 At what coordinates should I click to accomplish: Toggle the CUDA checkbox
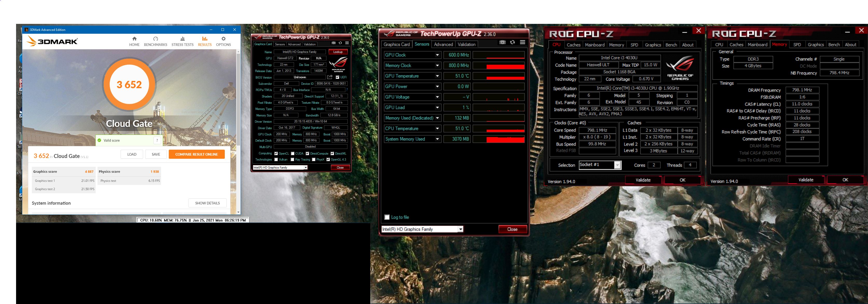click(292, 153)
